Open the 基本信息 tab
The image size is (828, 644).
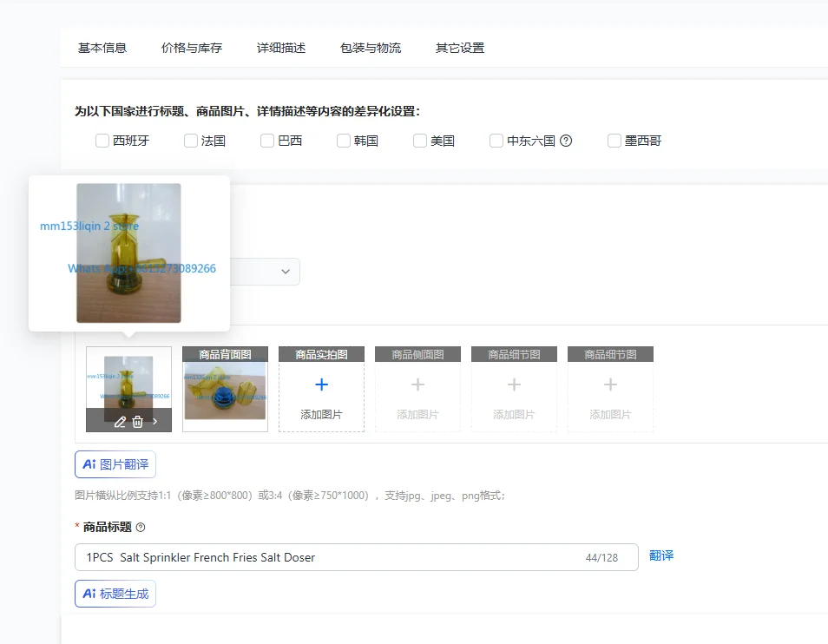tap(102, 48)
